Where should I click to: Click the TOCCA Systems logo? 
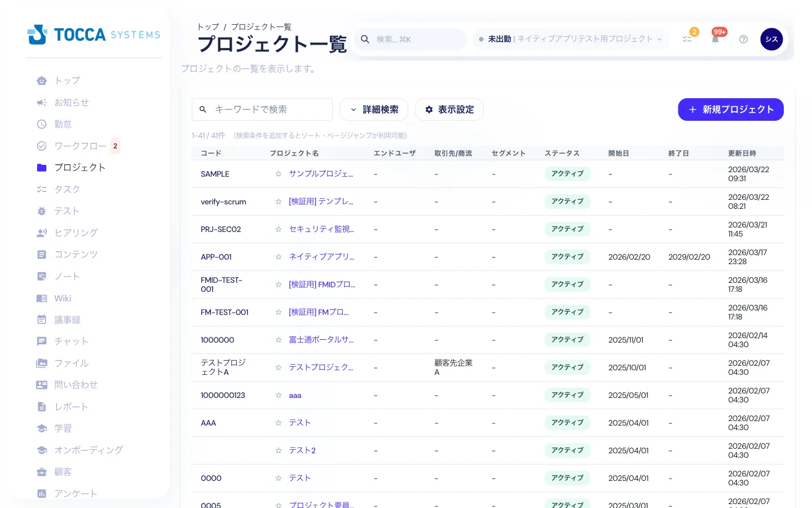(x=94, y=34)
